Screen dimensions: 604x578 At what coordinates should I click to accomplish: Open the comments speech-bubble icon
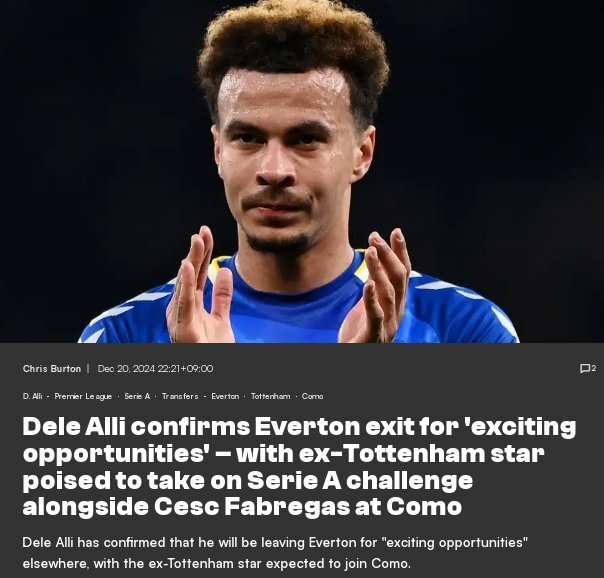pos(585,369)
